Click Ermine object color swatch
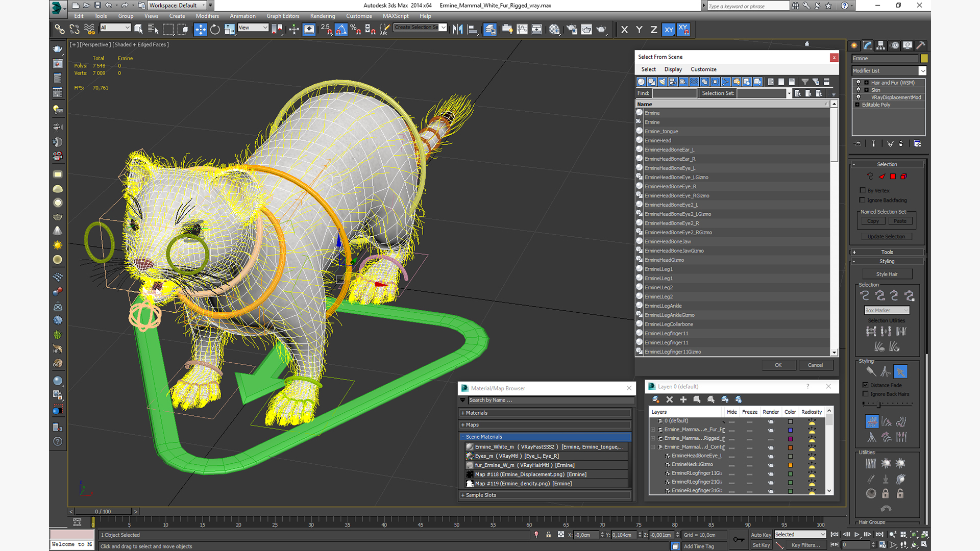Image resolution: width=980 pixels, height=551 pixels. coord(924,58)
